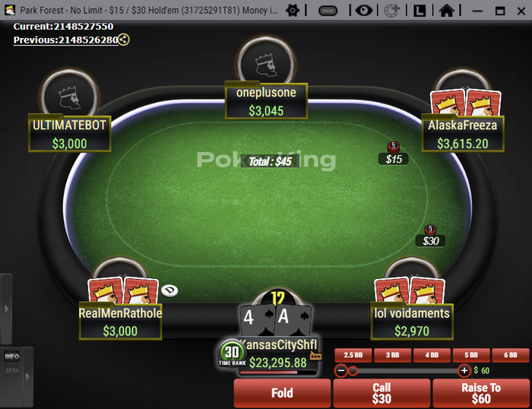The height and width of the screenshot is (409, 532).
Task: Click Raise To $60 button
Action: (x=481, y=393)
